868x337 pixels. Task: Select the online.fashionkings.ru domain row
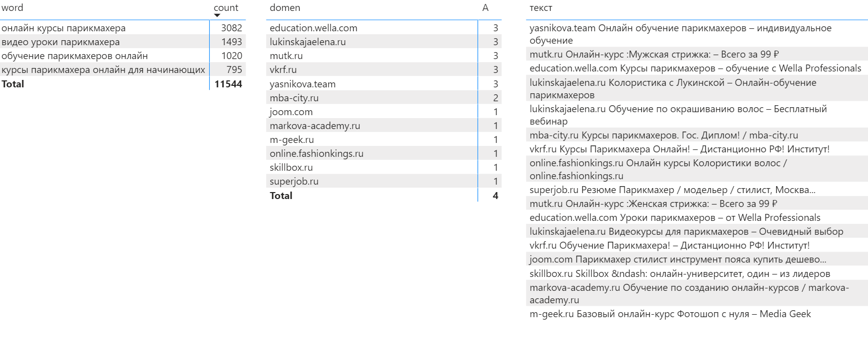[316, 154]
